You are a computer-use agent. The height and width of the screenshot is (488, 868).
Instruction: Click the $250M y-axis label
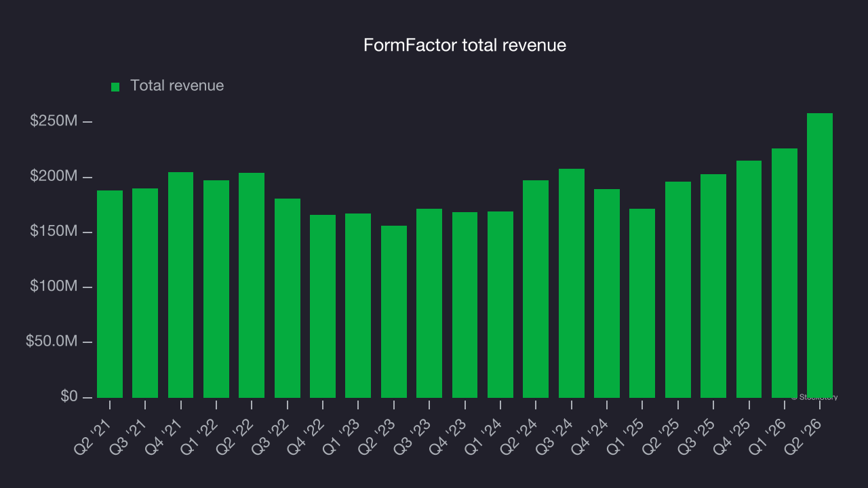pyautogui.click(x=54, y=121)
